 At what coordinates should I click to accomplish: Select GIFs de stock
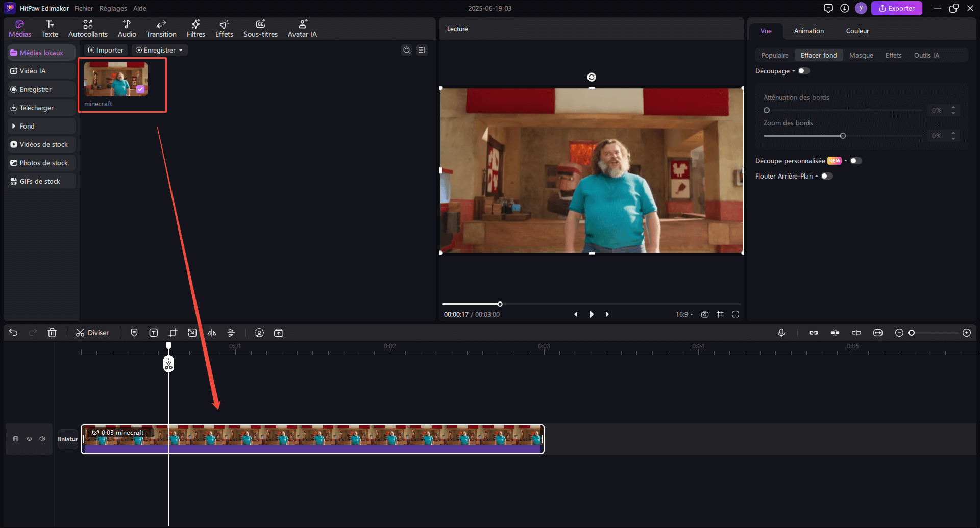[x=41, y=181]
